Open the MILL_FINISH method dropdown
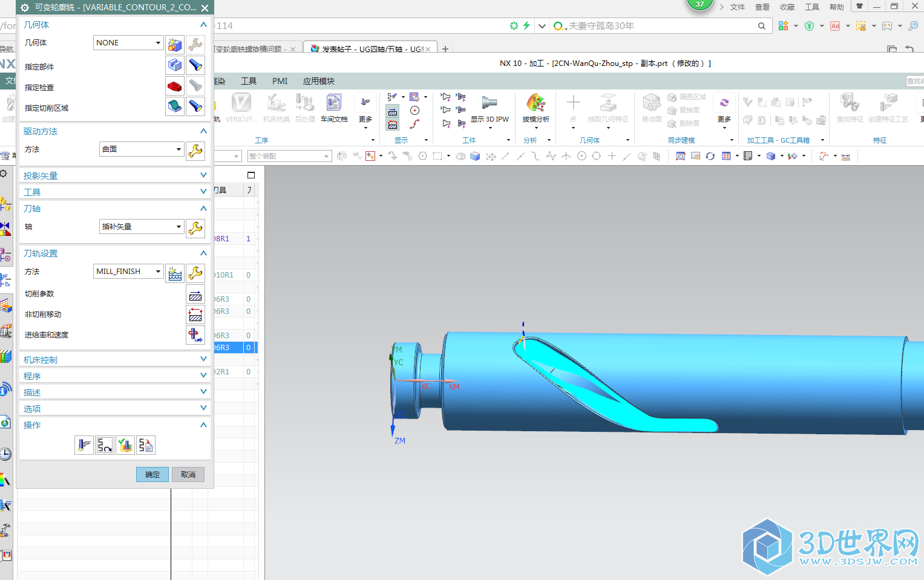The width and height of the screenshot is (924, 580). [128, 272]
